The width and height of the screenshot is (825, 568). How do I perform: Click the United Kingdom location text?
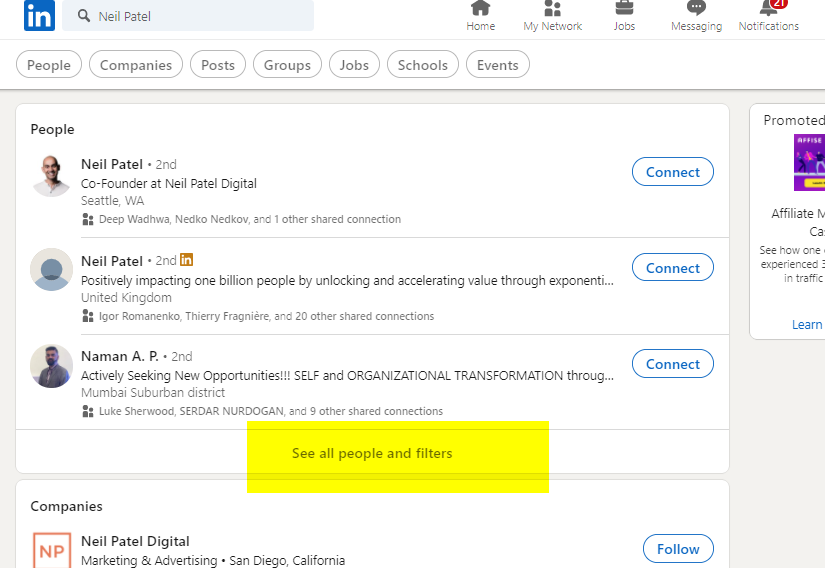(x=126, y=298)
